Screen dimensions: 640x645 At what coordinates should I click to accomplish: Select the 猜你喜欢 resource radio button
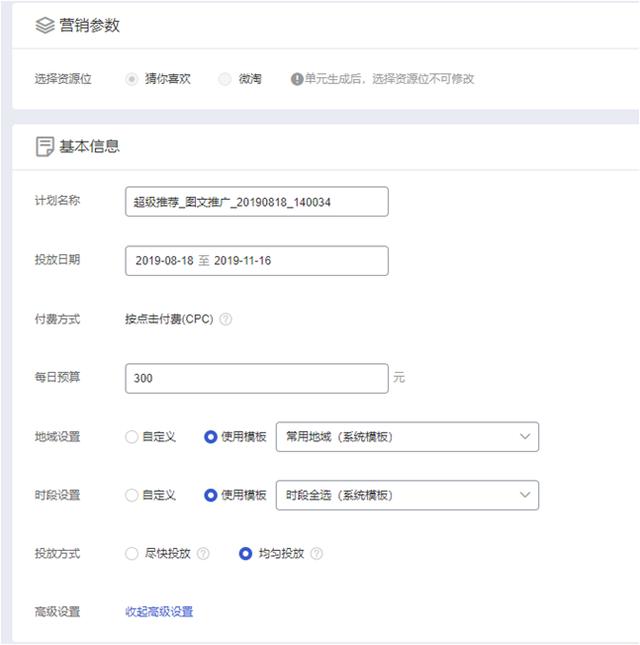tap(132, 79)
